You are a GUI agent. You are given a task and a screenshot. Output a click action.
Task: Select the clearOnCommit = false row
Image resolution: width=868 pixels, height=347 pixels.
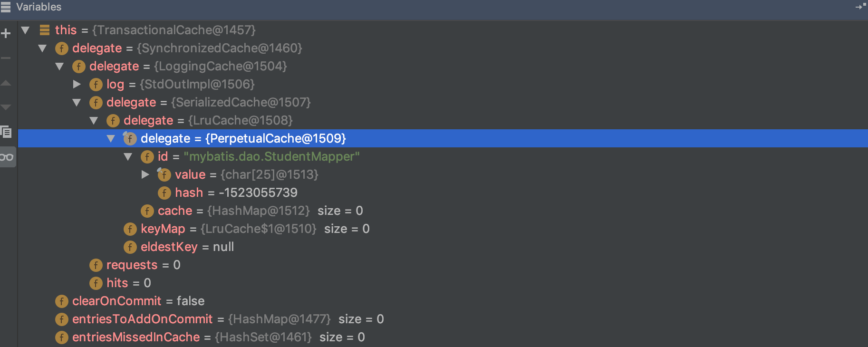[443, 301]
